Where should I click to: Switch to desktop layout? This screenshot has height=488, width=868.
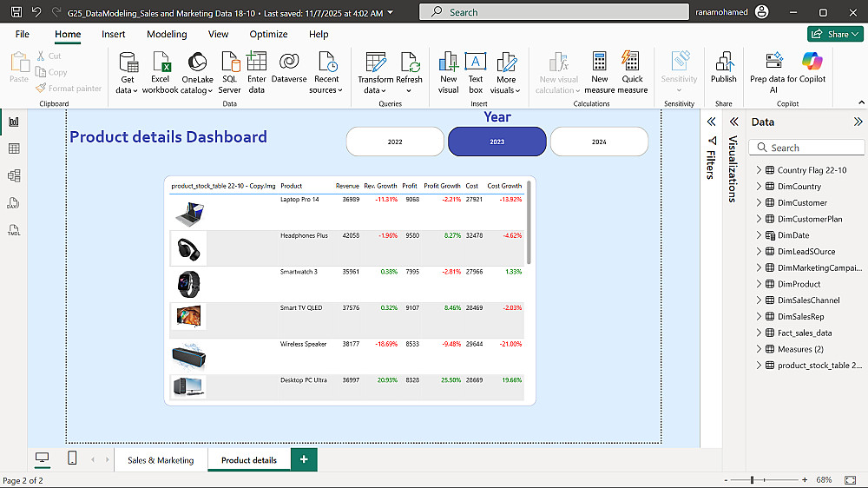42,458
